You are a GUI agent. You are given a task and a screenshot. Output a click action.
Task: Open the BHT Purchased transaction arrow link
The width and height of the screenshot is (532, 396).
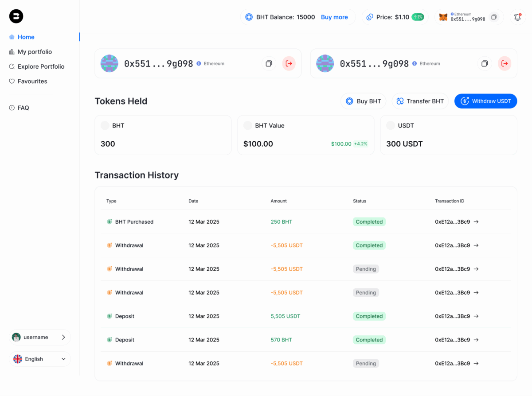coord(476,222)
